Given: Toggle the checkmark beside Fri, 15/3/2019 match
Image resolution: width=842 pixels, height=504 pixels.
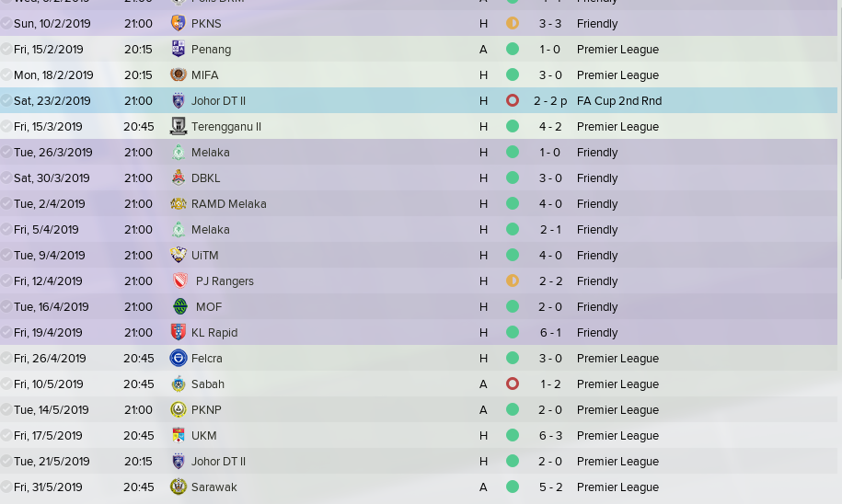Looking at the screenshot, I should [x=6, y=126].
